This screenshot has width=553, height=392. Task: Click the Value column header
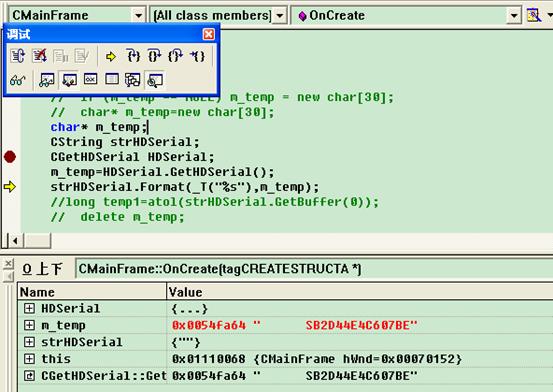point(360,292)
